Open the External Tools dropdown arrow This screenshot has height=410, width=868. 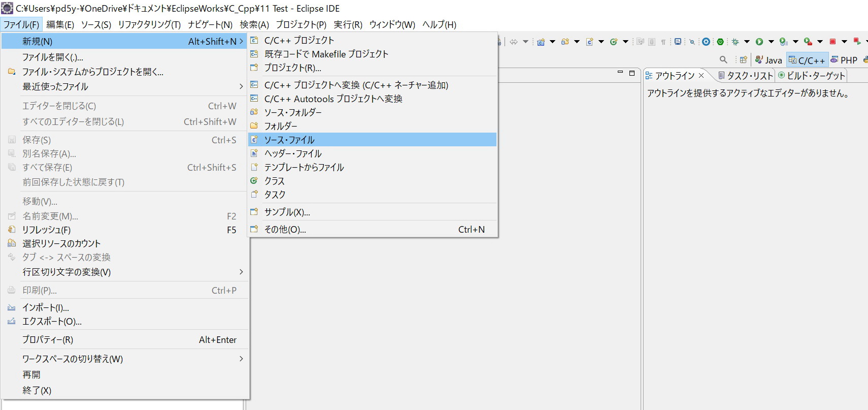pos(820,42)
